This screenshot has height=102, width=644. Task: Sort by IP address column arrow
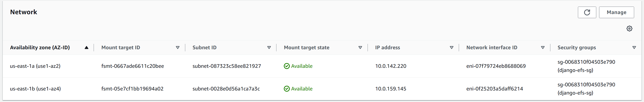[x=452, y=48]
